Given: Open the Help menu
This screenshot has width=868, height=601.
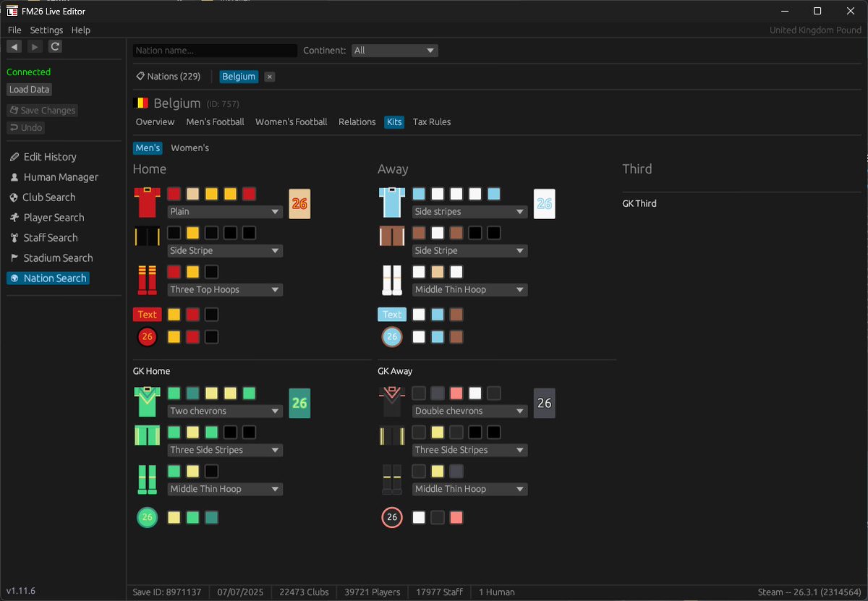Looking at the screenshot, I should [81, 30].
